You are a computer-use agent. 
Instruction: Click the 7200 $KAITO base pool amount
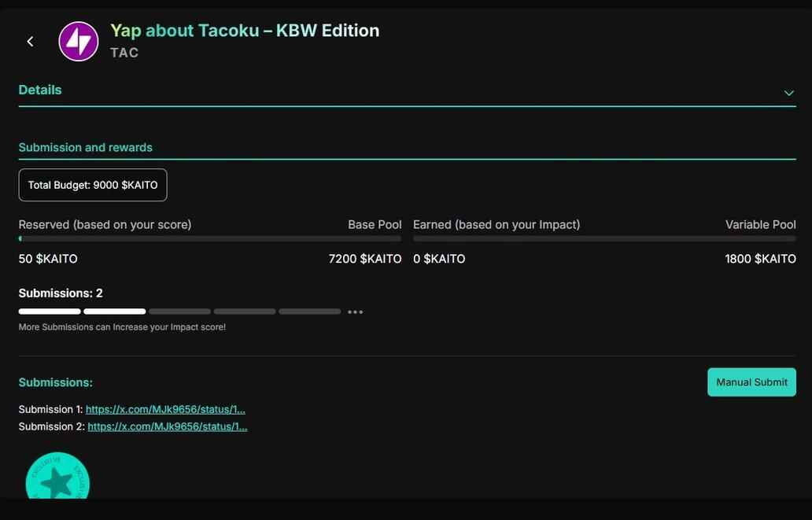click(365, 259)
